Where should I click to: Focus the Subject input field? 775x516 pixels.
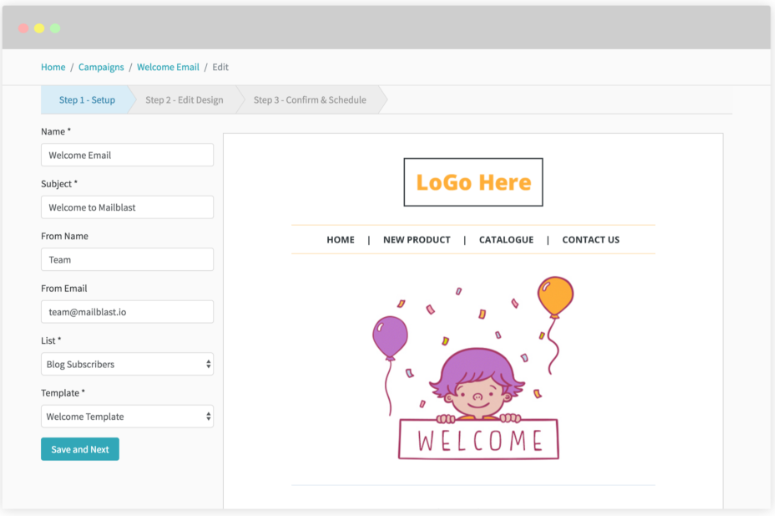pyautogui.click(x=128, y=208)
